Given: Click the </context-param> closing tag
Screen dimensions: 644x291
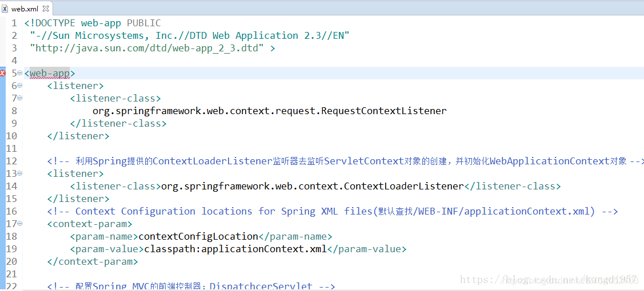Looking at the screenshot, I should click(x=93, y=261).
